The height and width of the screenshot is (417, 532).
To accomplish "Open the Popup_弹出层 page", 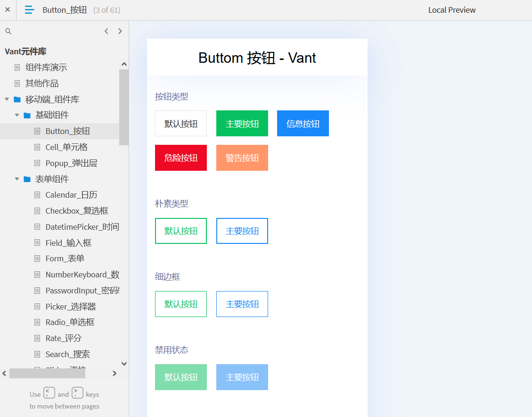I will [71, 163].
